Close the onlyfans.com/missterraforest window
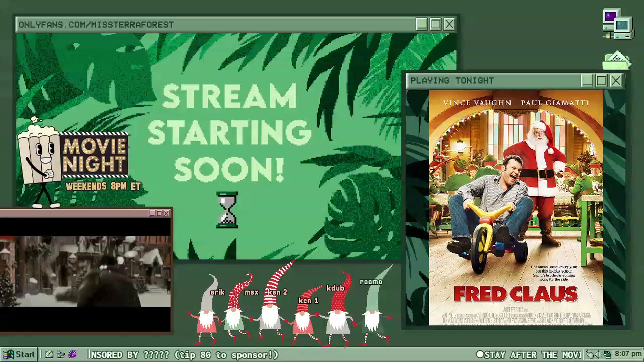The image size is (644, 362). tap(449, 24)
